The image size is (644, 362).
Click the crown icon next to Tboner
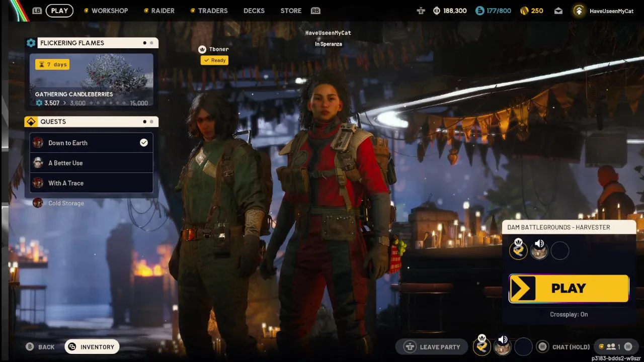[202, 49]
